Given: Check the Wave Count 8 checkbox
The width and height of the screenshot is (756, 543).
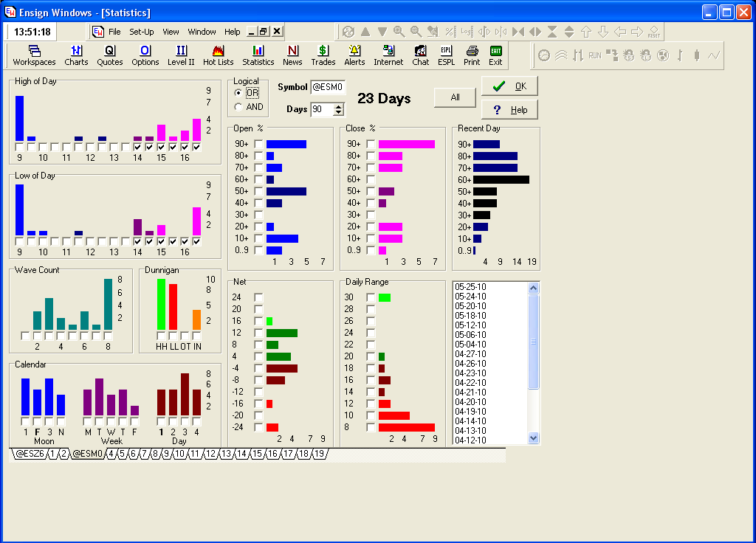Looking at the screenshot, I should [108, 336].
